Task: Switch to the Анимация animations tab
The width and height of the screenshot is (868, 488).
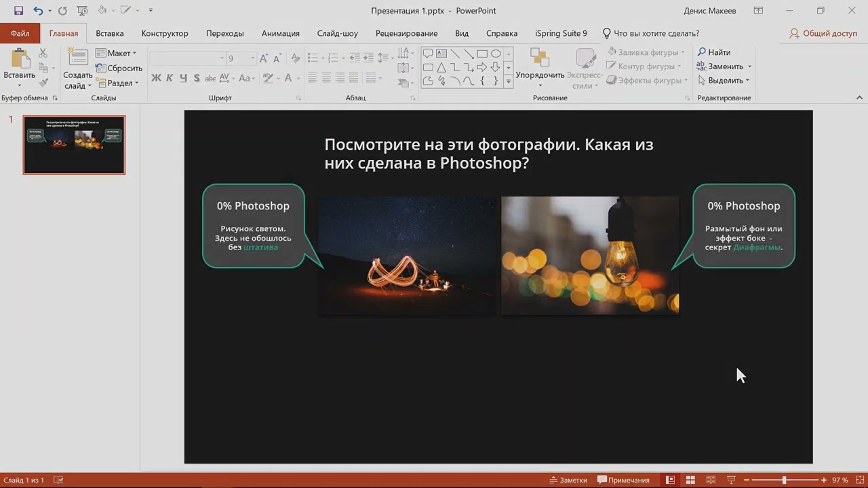Action: coord(281,33)
